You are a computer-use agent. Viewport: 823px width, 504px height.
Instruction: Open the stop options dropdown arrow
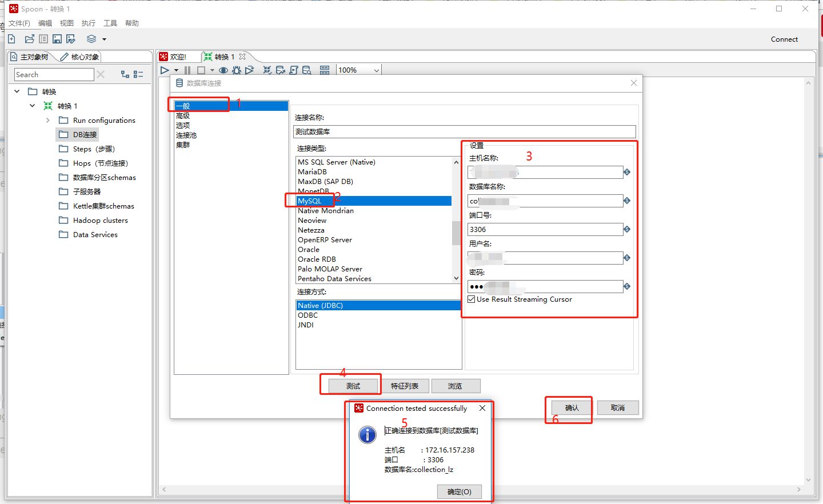point(212,70)
